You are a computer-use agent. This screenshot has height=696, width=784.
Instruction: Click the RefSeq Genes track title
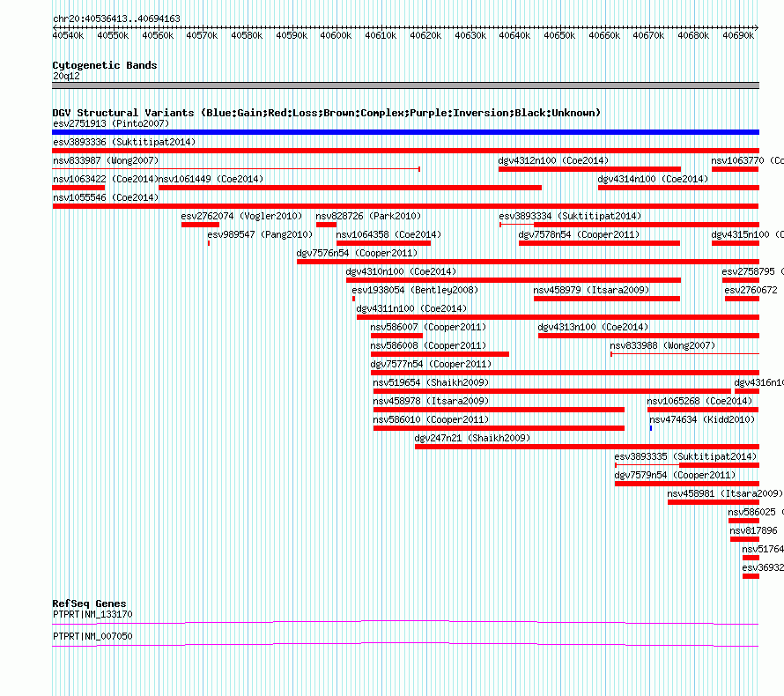coord(89,603)
